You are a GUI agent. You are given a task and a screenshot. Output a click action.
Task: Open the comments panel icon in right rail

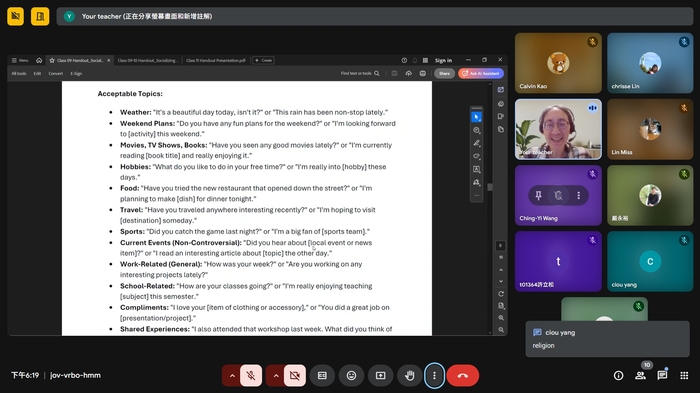click(x=501, y=104)
